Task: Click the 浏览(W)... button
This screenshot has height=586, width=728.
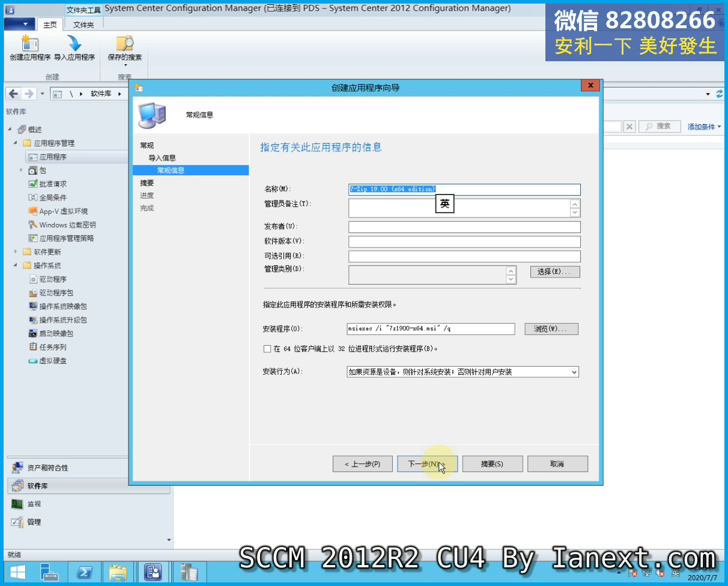Action: (x=551, y=329)
